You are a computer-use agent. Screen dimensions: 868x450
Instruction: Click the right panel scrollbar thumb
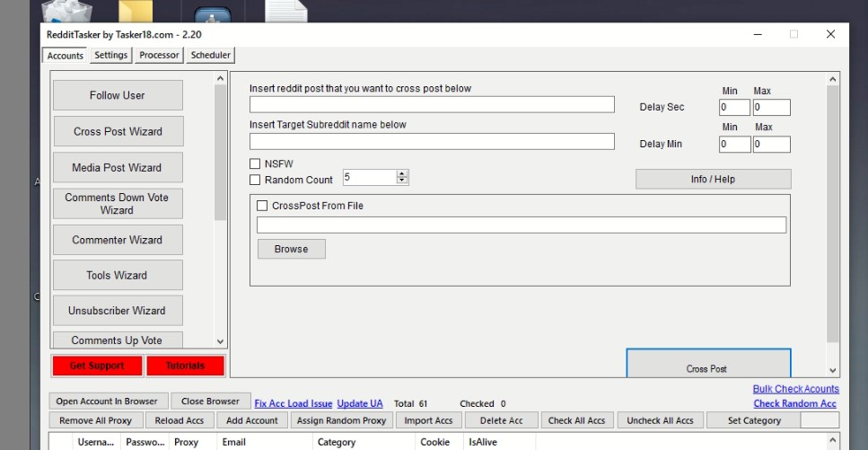click(833, 214)
